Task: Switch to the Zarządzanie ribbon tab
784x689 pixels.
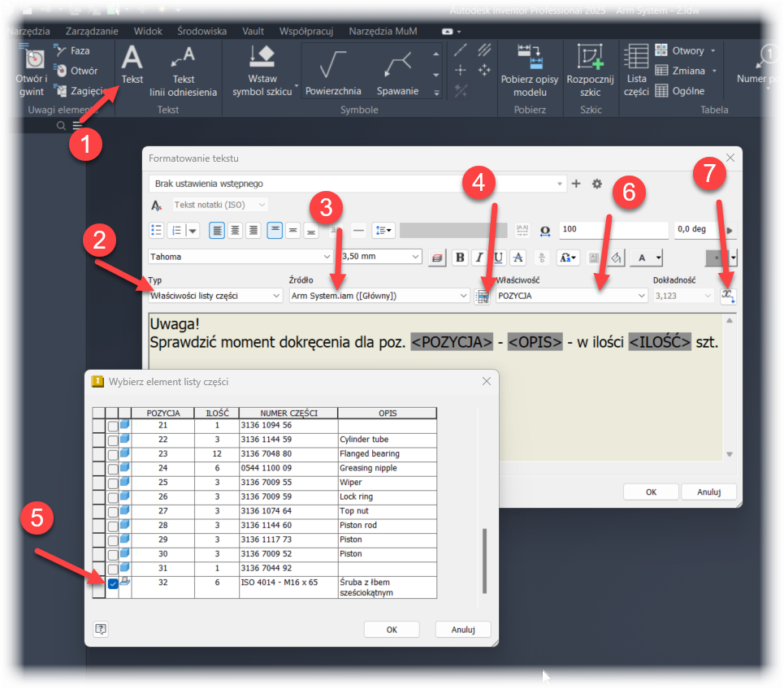Action: 92,31
